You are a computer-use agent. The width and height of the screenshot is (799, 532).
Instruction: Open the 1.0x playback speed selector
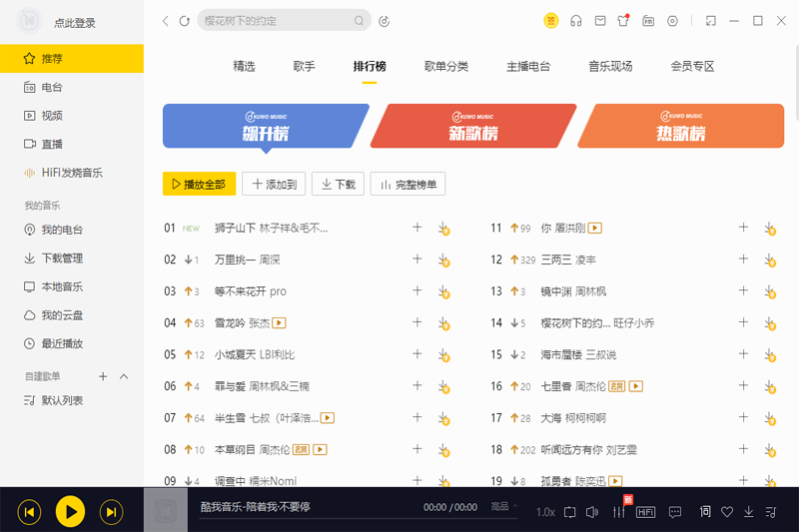(545, 512)
